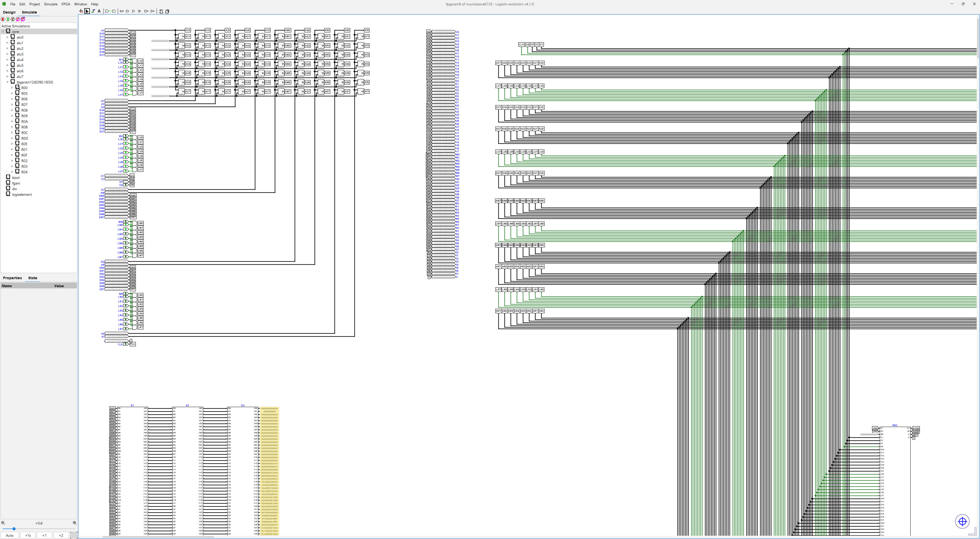Set zoom to ×2

[x=61, y=535]
